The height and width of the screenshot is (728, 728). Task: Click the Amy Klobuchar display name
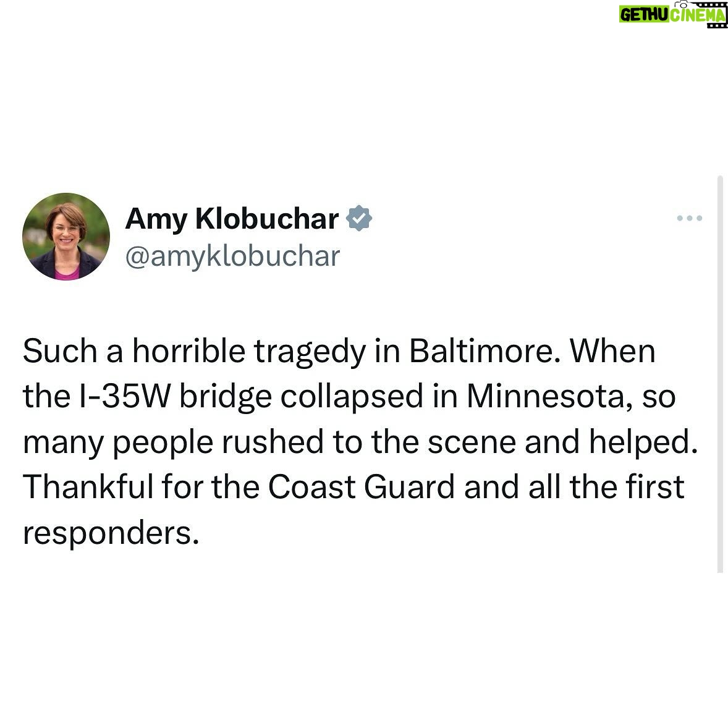[232, 218]
